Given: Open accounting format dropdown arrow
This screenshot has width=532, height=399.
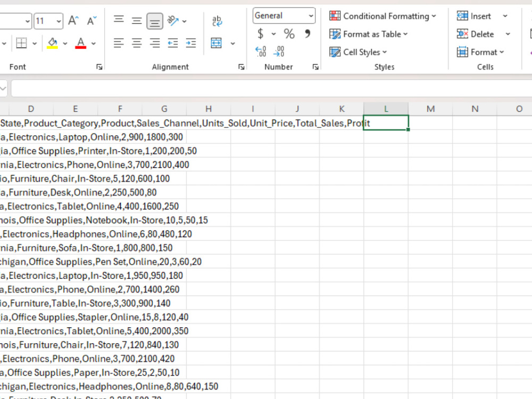Looking at the screenshot, I should pyautogui.click(x=273, y=34).
